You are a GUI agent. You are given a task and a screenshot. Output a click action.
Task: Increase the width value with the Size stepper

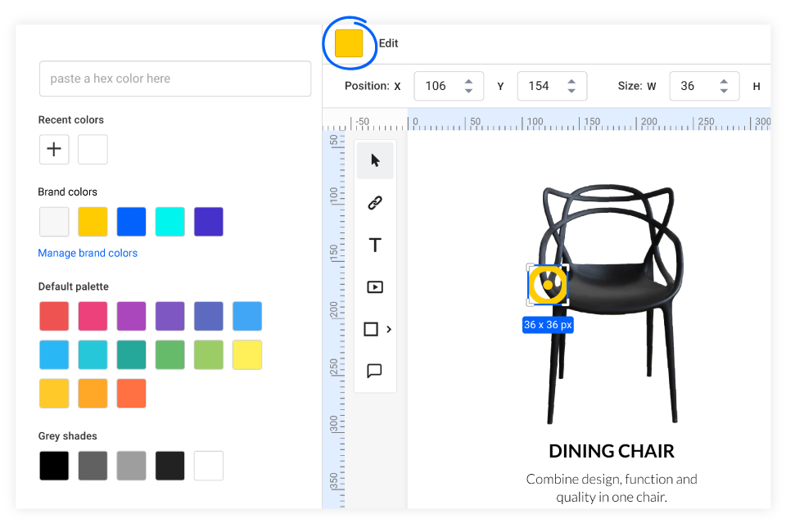click(x=724, y=82)
